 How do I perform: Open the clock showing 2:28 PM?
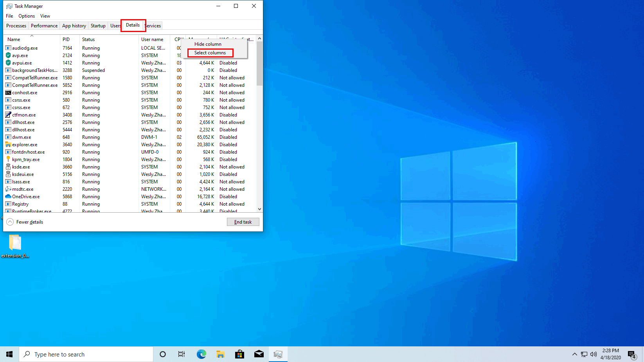point(610,354)
